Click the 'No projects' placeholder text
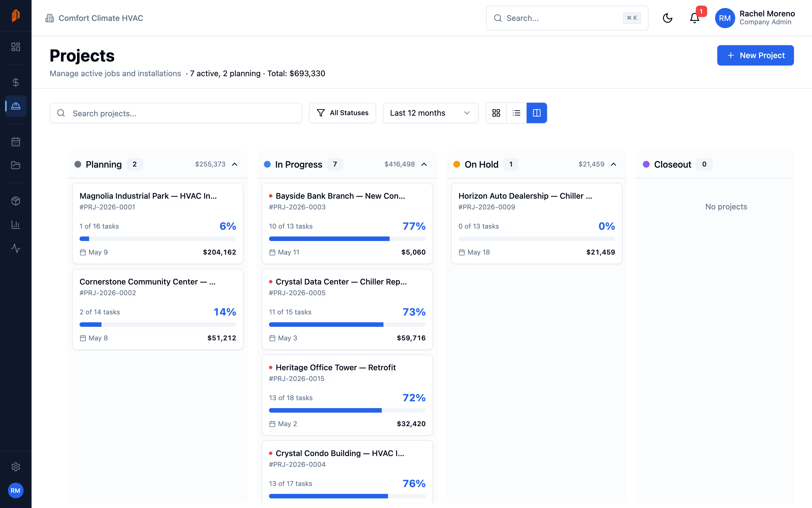The height and width of the screenshot is (508, 812). pyautogui.click(x=726, y=207)
